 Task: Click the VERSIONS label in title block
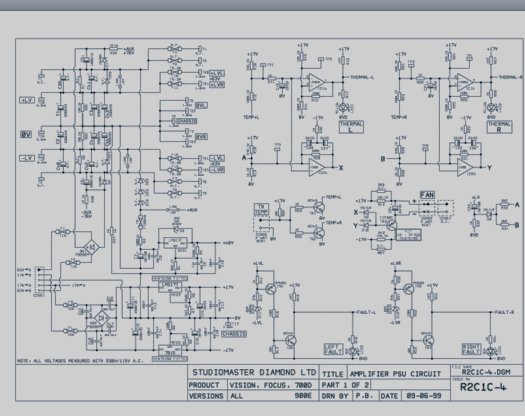coord(206,396)
